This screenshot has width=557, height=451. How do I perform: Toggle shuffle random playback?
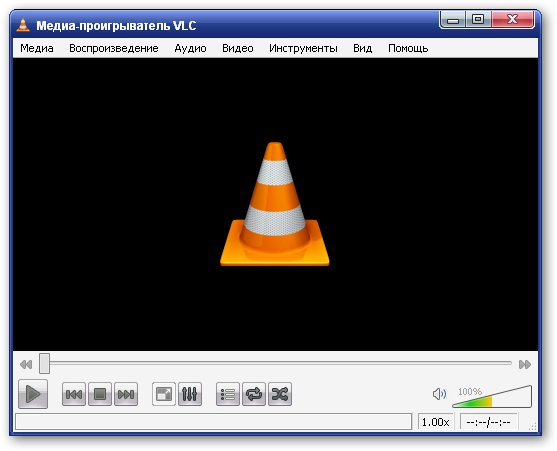280,394
